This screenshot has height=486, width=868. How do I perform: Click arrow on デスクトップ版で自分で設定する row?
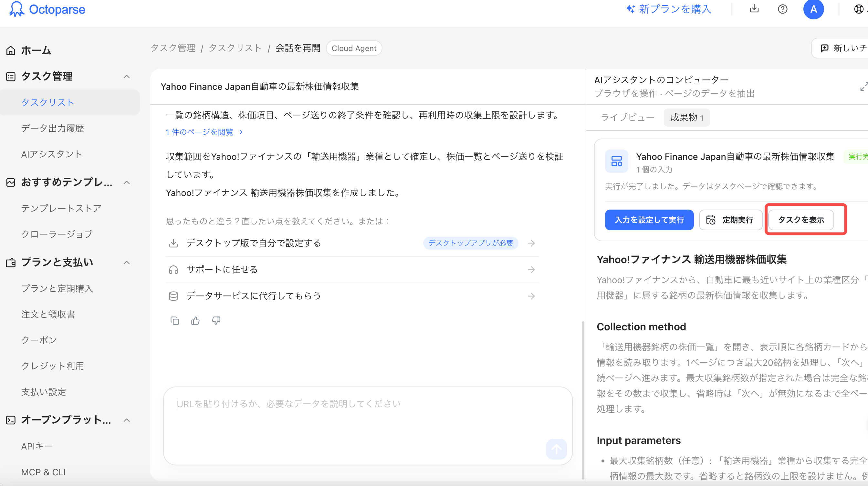531,243
